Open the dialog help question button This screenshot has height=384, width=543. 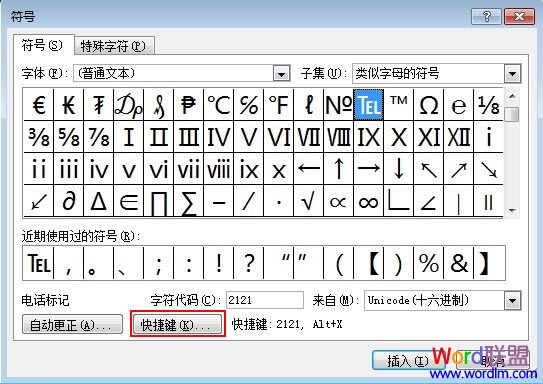click(x=486, y=16)
